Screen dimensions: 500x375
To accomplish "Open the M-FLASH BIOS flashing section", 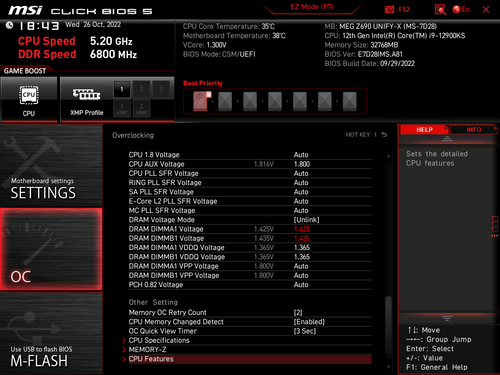I will point(51,333).
